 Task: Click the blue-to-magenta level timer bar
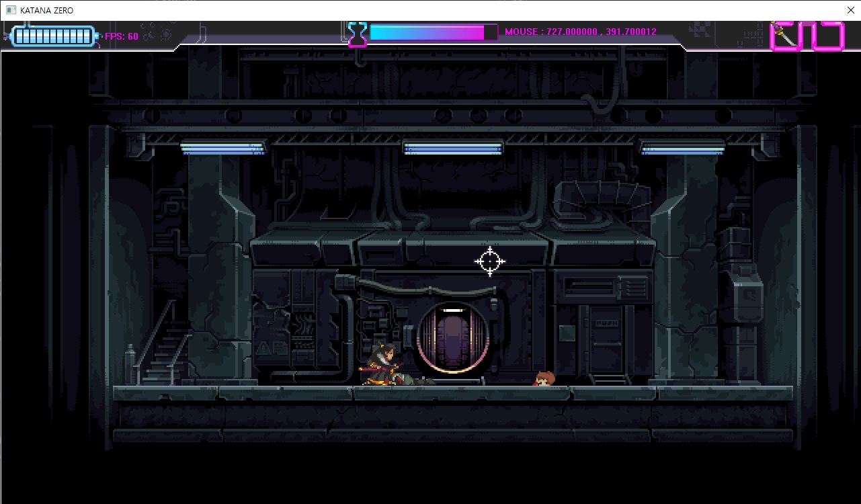[x=434, y=32]
